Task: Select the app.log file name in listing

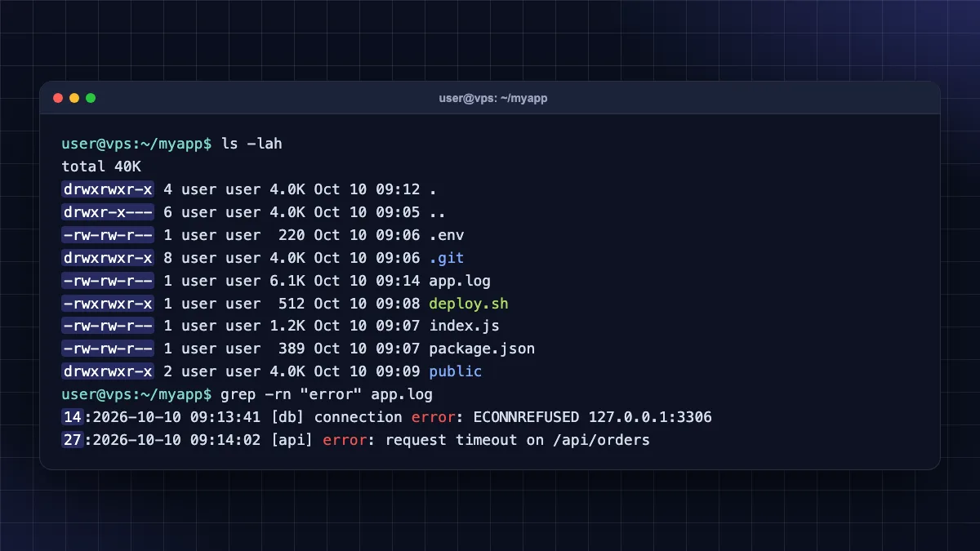Action: point(460,281)
